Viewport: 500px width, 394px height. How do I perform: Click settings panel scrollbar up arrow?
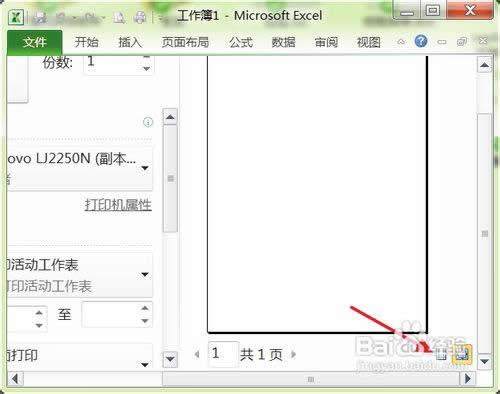tap(170, 117)
